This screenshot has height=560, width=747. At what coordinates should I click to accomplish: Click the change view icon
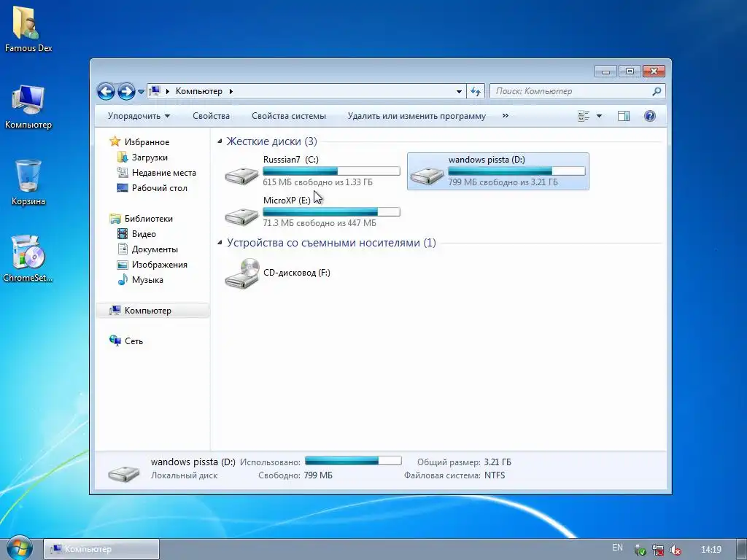click(x=584, y=116)
